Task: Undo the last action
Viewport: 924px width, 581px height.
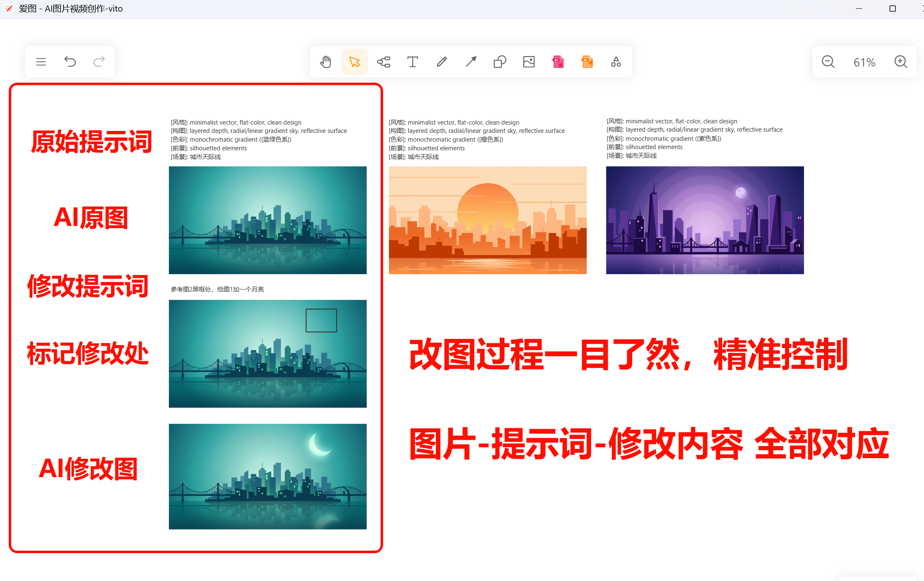Action: click(x=70, y=62)
